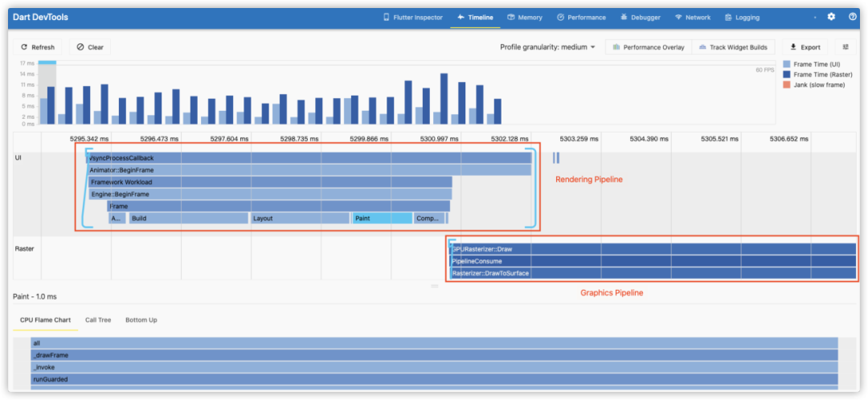The height and width of the screenshot is (400, 868).
Task: Open the Logging tab
Action: pyautogui.click(x=741, y=17)
